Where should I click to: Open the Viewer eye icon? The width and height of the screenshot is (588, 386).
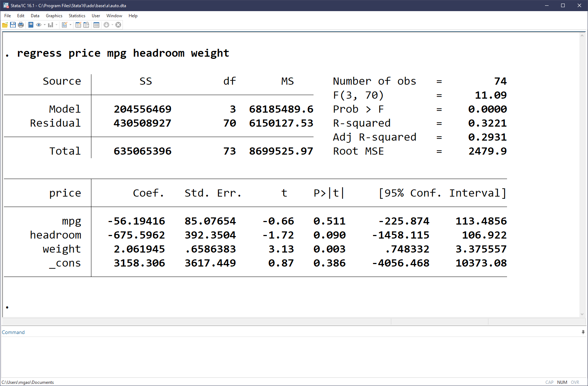click(39, 25)
